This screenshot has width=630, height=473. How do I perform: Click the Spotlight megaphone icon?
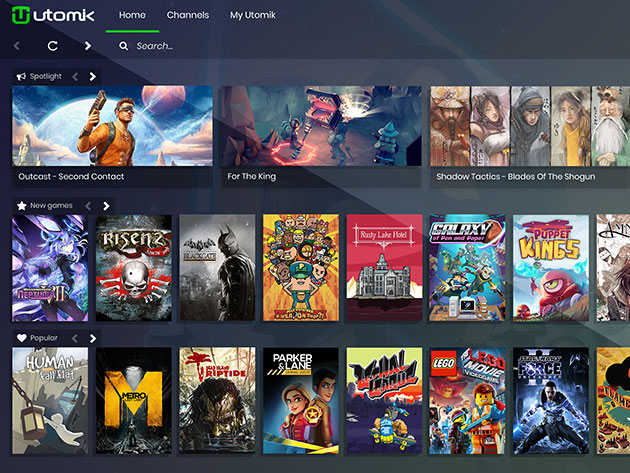(x=21, y=76)
